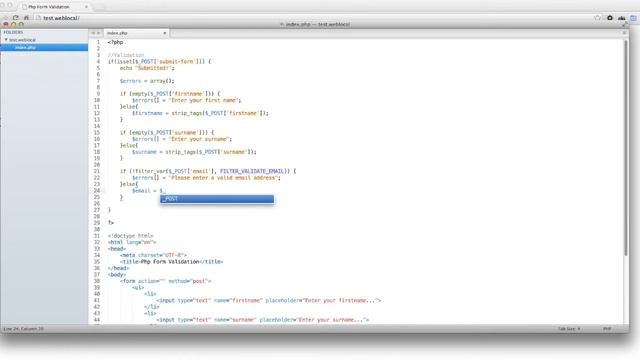Screen dimensions: 640x360
Task: Click the firstname input placeholder line 41
Action: [269, 300]
